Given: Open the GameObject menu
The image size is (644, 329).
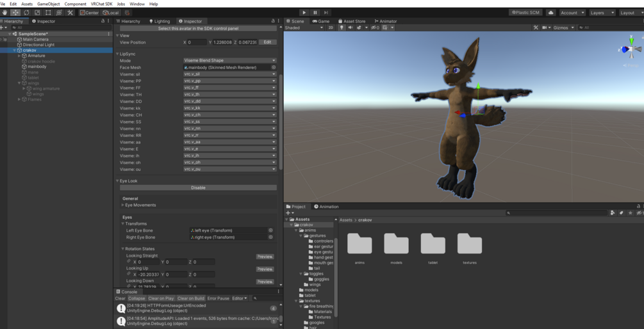Looking at the screenshot, I should 49,4.
